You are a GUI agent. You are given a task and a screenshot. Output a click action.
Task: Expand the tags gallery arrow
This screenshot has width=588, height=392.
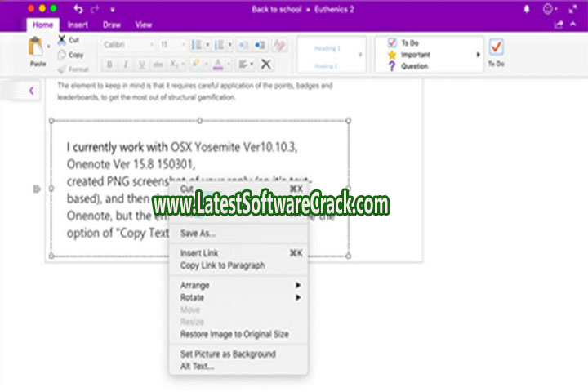click(479, 55)
